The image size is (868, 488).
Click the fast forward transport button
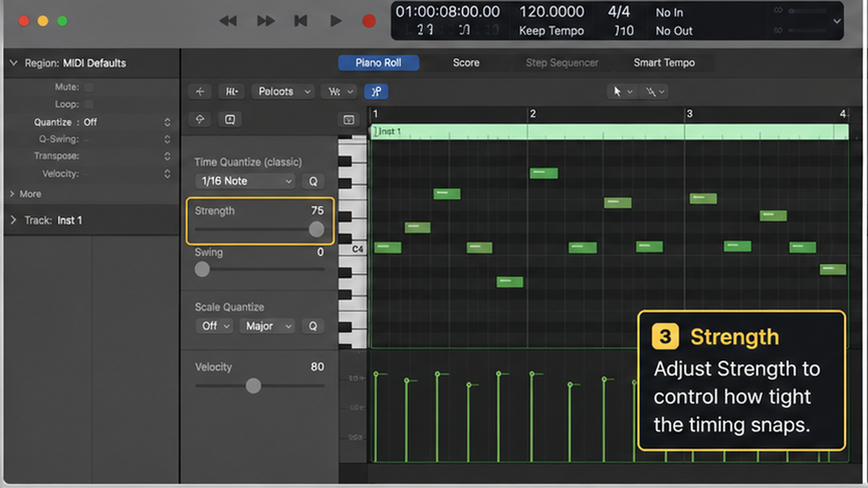[266, 21]
